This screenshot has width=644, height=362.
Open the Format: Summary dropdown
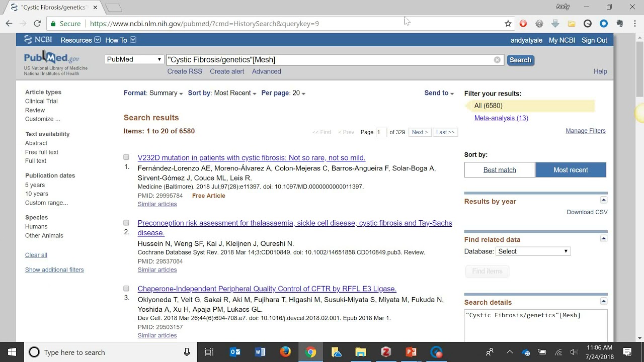(x=153, y=93)
